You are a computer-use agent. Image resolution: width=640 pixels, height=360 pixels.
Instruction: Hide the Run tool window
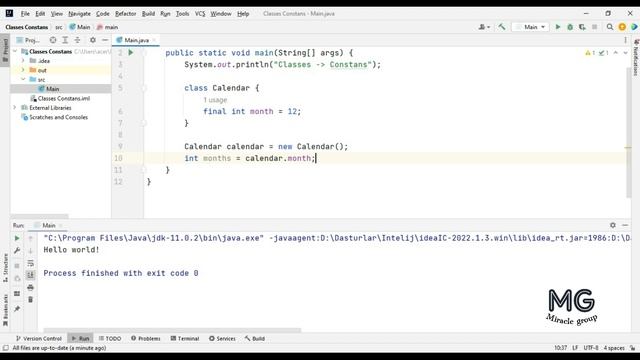pyautogui.click(x=625, y=225)
